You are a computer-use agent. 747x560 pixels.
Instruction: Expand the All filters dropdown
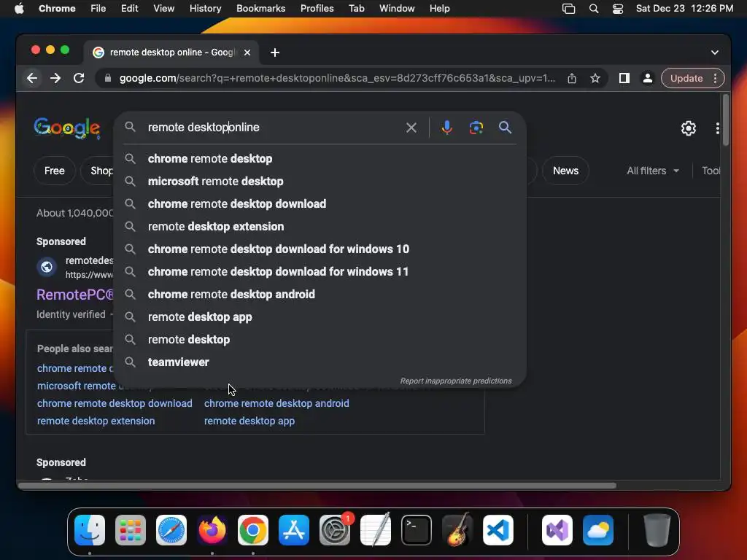[653, 171]
